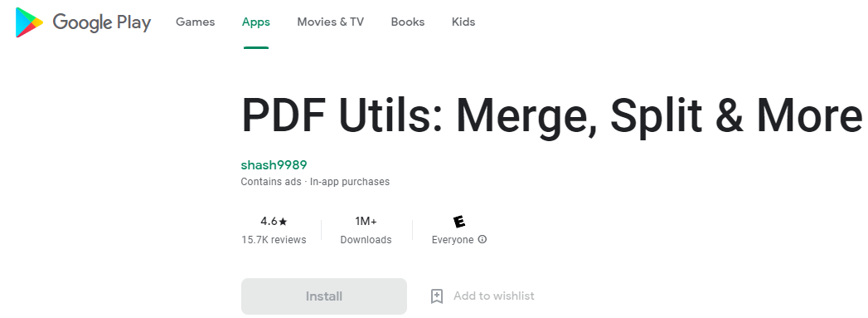The image size is (868, 318).
Task: Click the In-app purchases label
Action: coord(350,182)
